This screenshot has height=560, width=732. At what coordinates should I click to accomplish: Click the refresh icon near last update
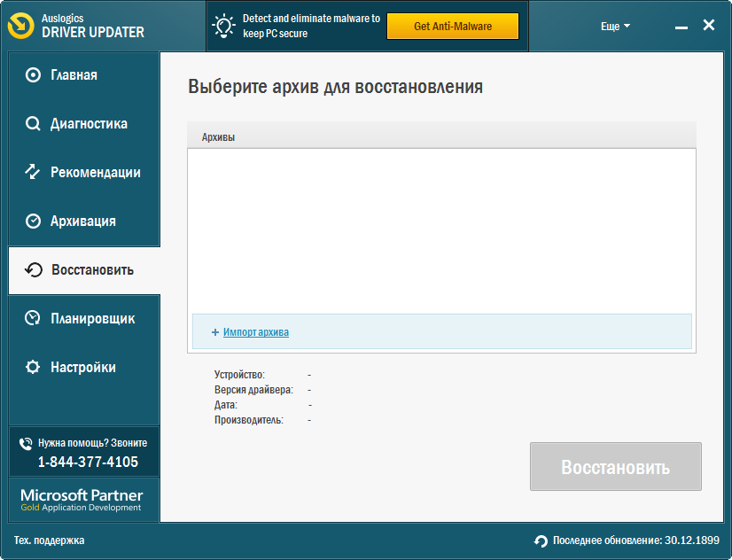(x=541, y=541)
